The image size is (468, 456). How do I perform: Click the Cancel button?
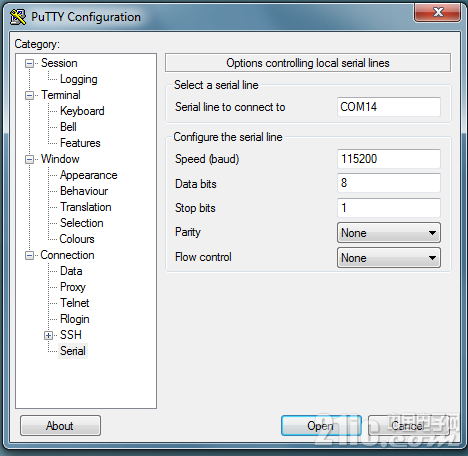point(408,426)
